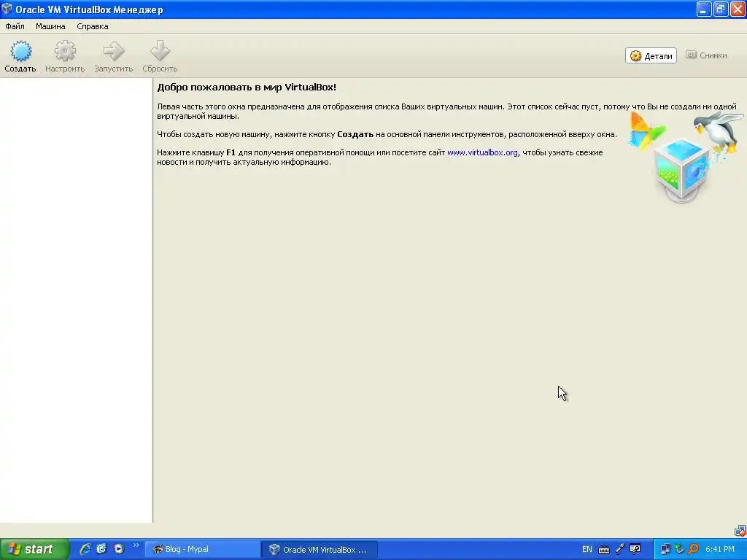Restore down the VirtualBox Manager window
Viewport: 747px width, 560px height.
(721, 9)
